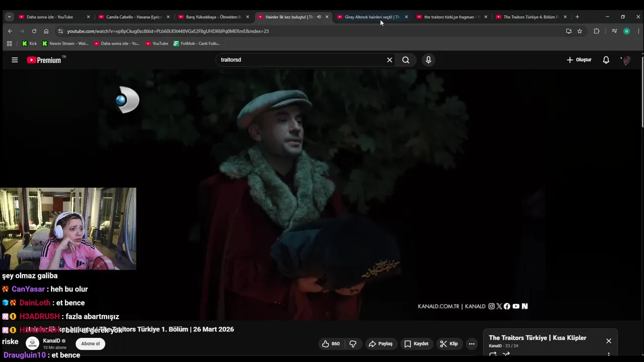Open the browser extensions puzzle icon
644x362 pixels.
(x=597, y=31)
